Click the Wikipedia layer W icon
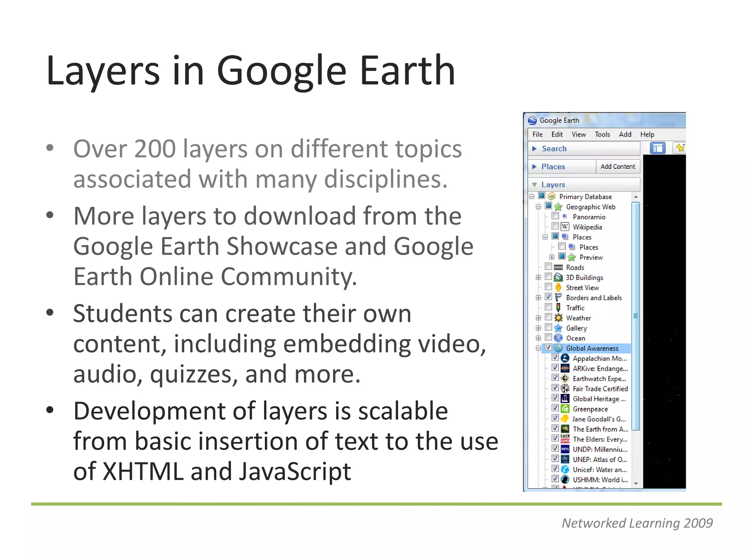 [565, 227]
